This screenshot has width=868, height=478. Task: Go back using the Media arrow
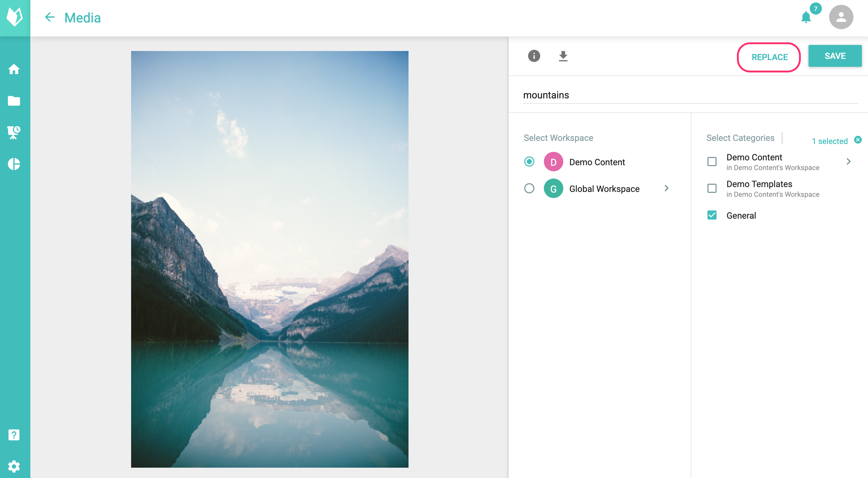coord(50,17)
